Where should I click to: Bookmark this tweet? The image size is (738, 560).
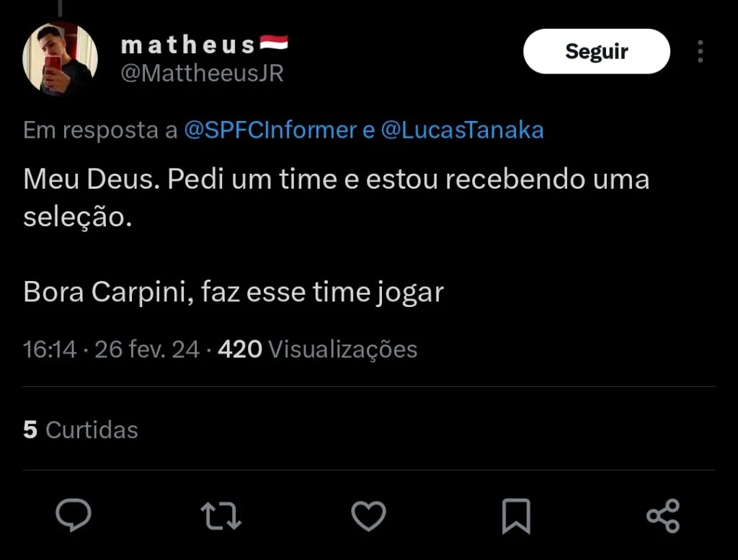point(516,516)
